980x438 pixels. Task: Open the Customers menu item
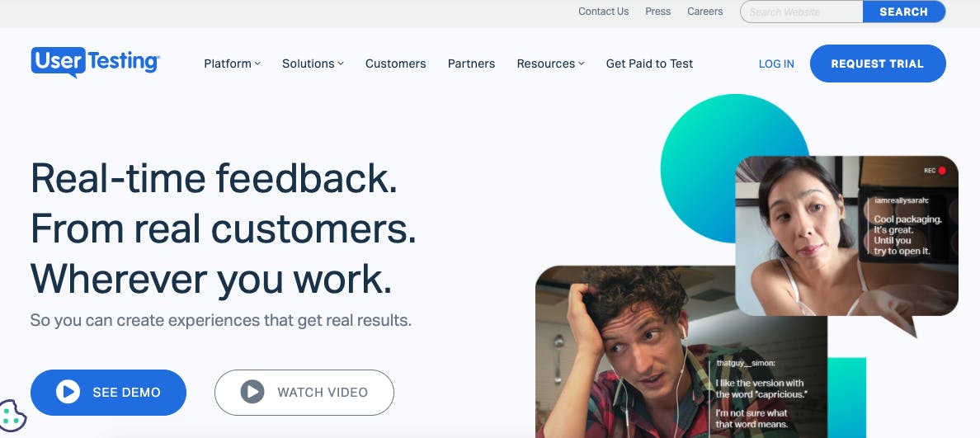click(x=396, y=64)
